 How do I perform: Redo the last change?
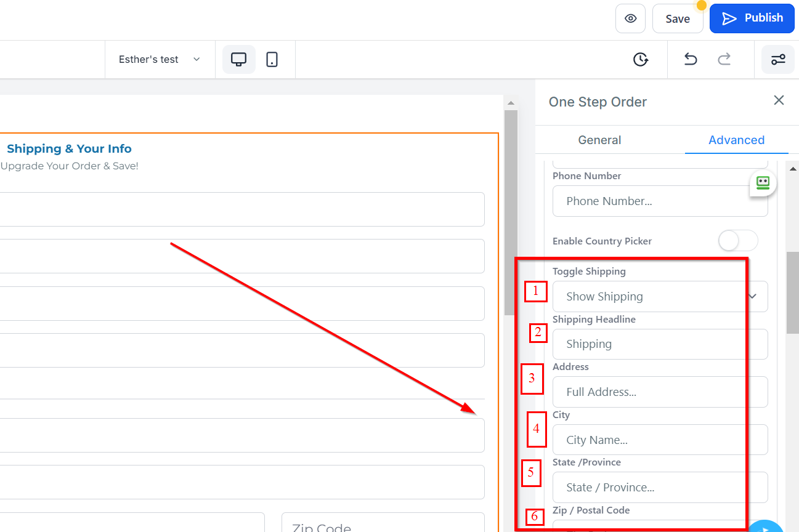click(724, 60)
